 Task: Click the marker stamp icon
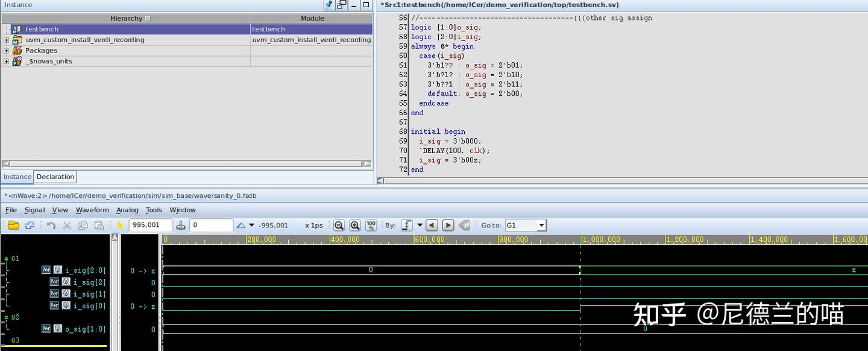coord(181,226)
